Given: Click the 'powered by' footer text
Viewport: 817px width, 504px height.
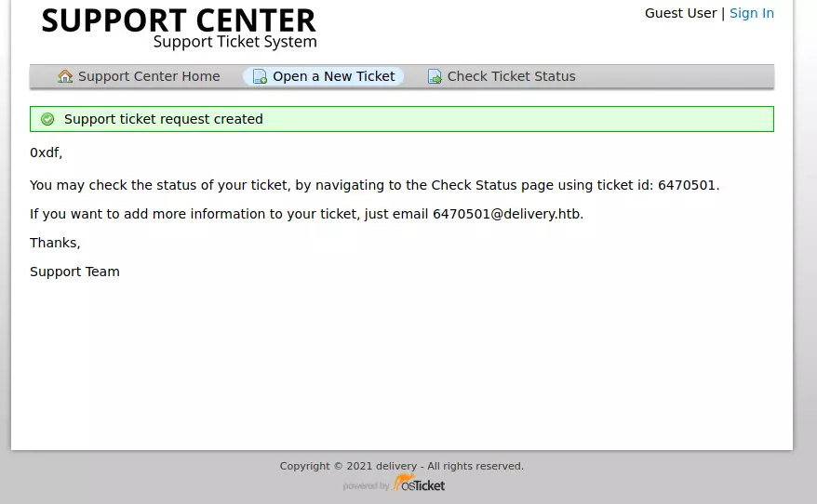Looking at the screenshot, I should pyautogui.click(x=366, y=485).
